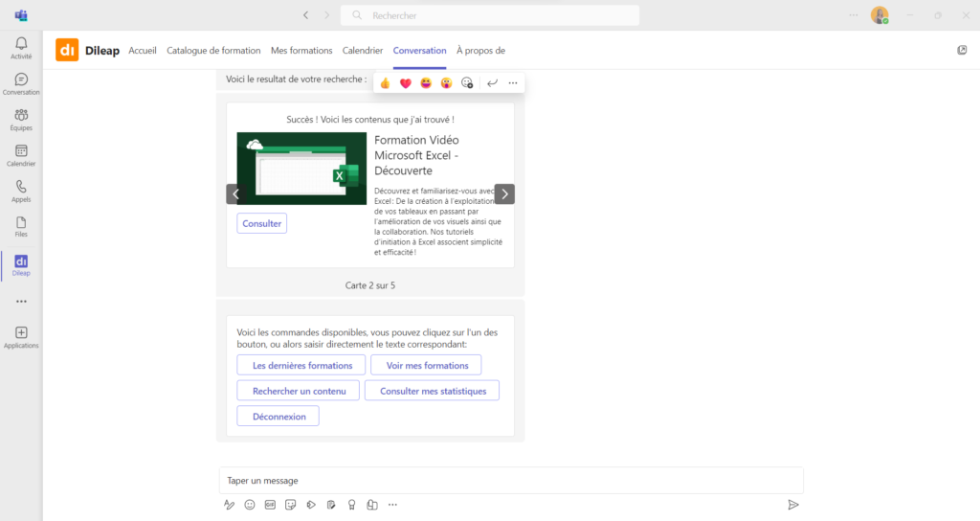Show next card in the carousel
This screenshot has height=521, width=980.
504,194
